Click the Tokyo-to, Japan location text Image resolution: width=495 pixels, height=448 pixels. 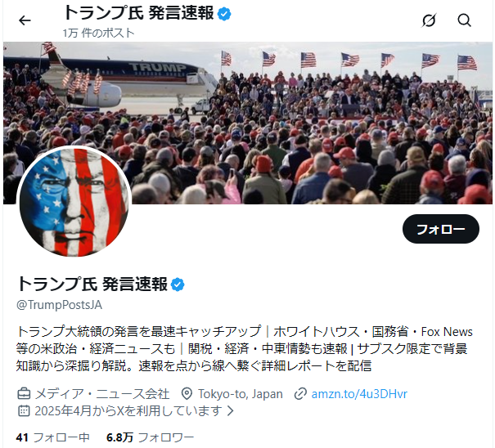point(241,394)
